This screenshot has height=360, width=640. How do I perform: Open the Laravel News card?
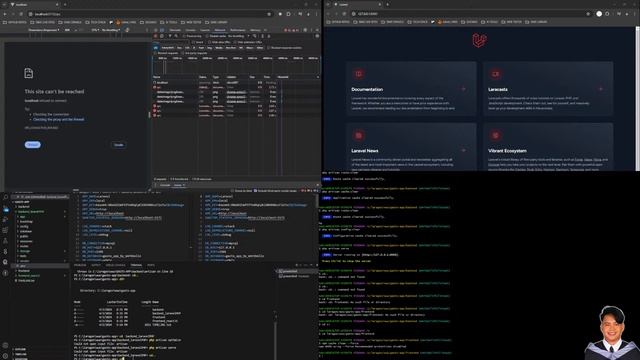pos(411,147)
